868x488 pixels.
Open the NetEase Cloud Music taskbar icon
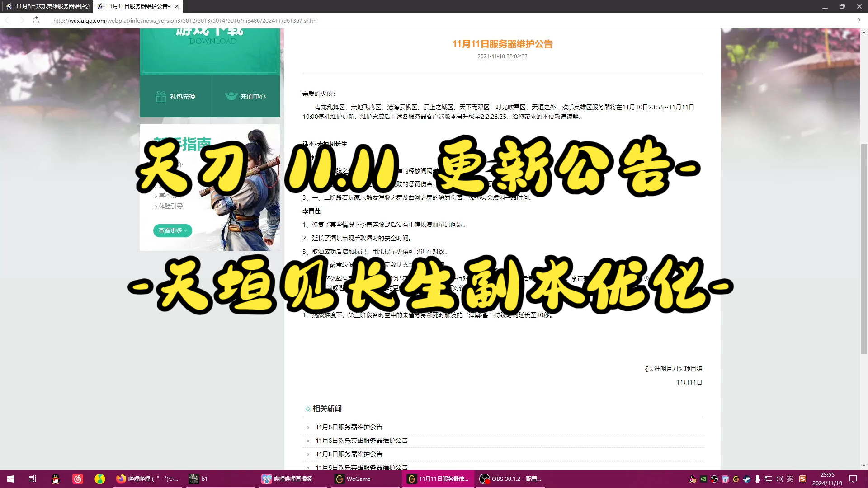78,479
